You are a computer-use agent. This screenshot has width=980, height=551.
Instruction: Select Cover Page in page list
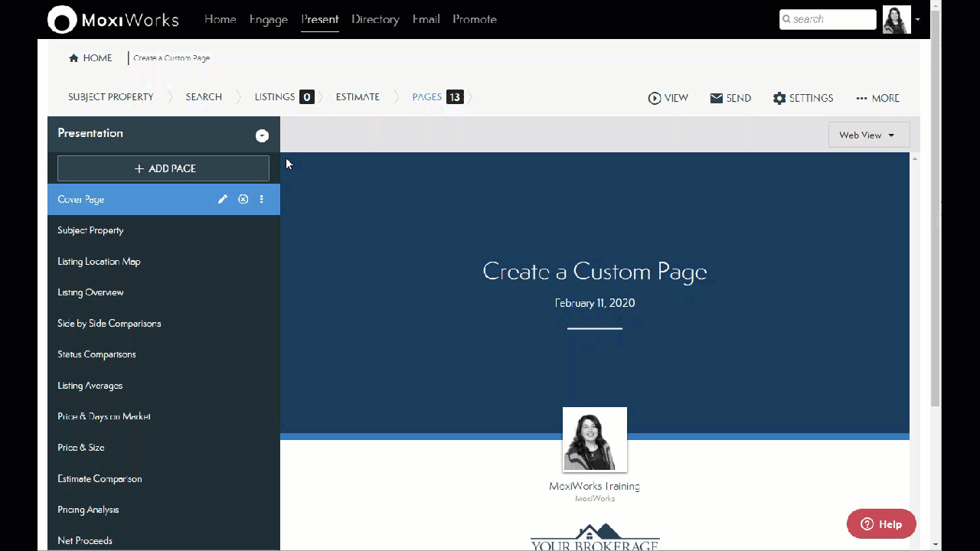(x=164, y=199)
